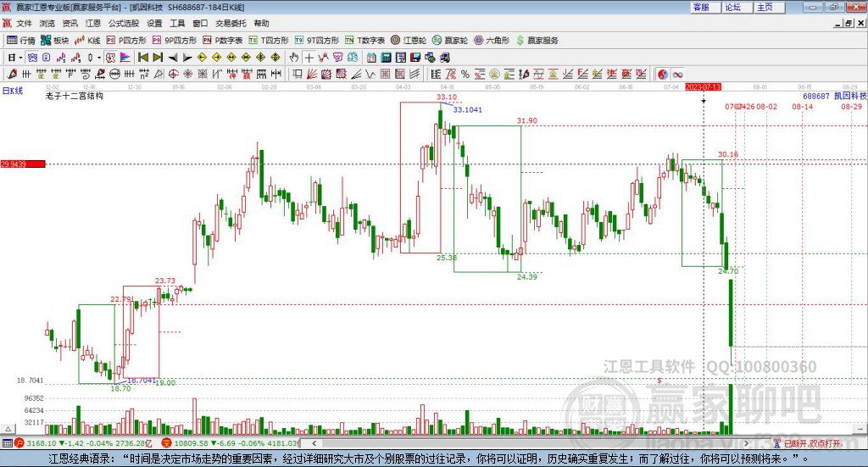Open the 板块 sector view
Viewport: 868px width, 467px height.
55,41
